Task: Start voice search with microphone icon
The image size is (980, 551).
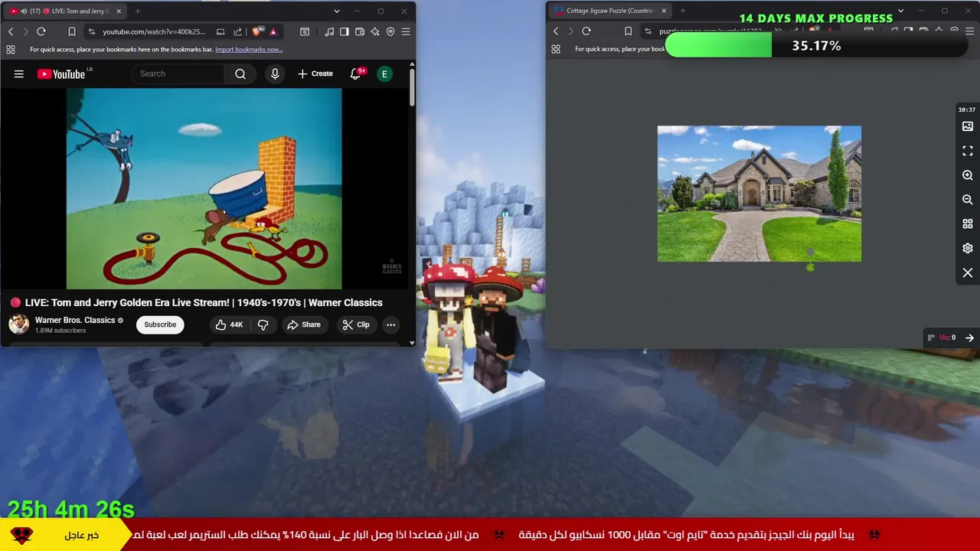Action: pos(275,73)
